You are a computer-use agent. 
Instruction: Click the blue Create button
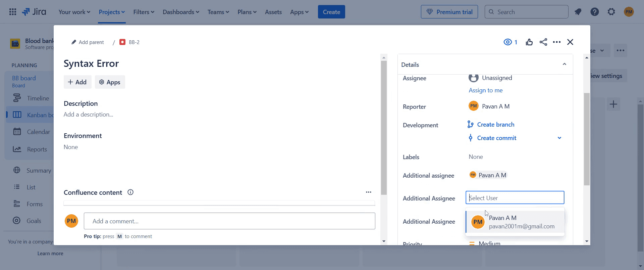click(x=331, y=12)
